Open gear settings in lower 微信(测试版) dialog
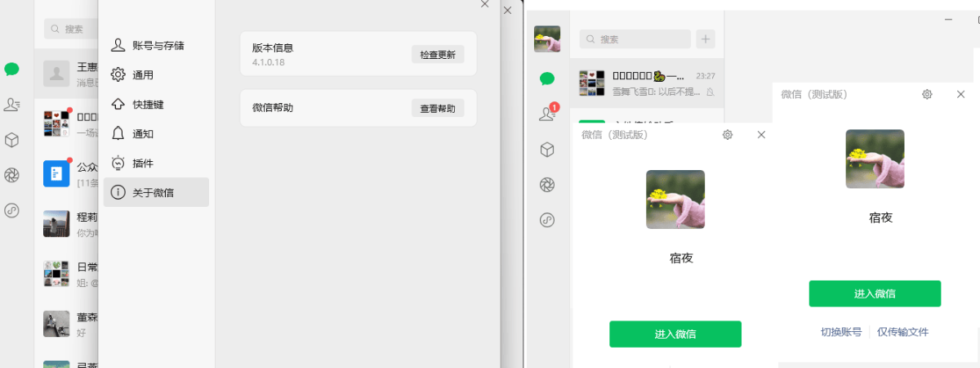The height and width of the screenshot is (368, 980). click(x=728, y=135)
